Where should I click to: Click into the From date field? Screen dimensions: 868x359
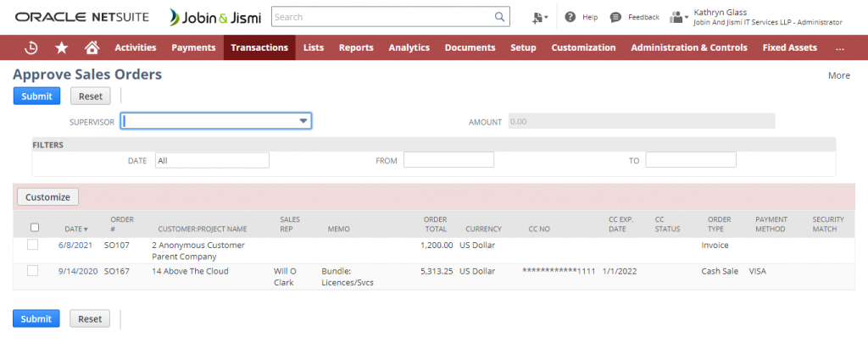tap(448, 160)
